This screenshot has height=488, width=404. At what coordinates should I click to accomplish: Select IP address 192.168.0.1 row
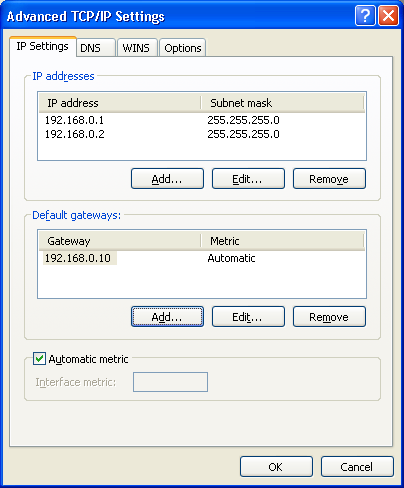coord(202,120)
